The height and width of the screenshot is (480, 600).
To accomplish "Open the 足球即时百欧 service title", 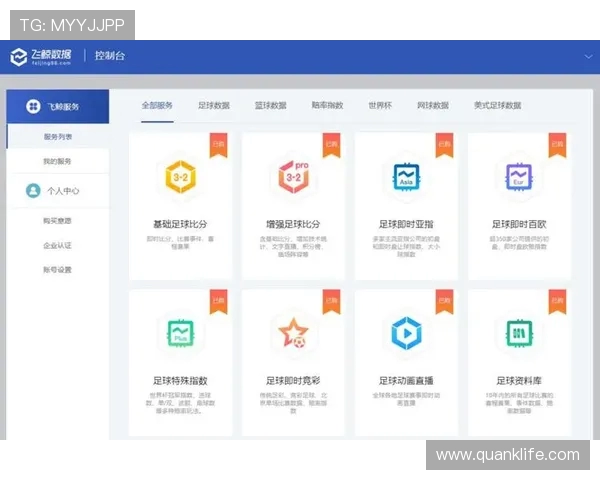I will click(519, 224).
